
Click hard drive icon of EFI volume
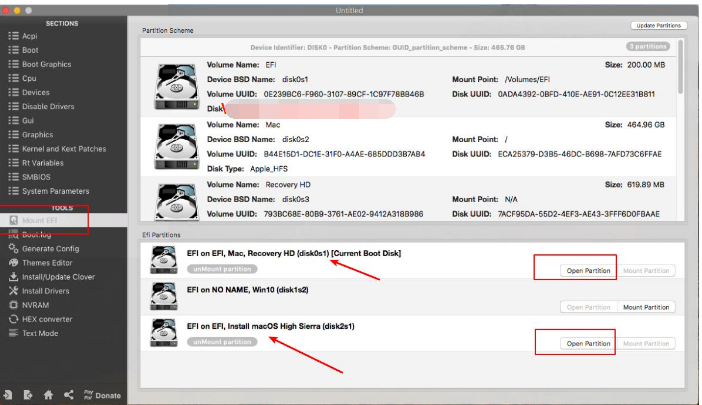176,86
